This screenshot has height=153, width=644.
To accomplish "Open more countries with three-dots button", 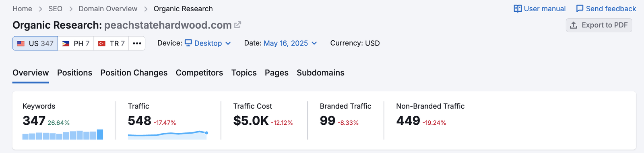I will (x=137, y=43).
